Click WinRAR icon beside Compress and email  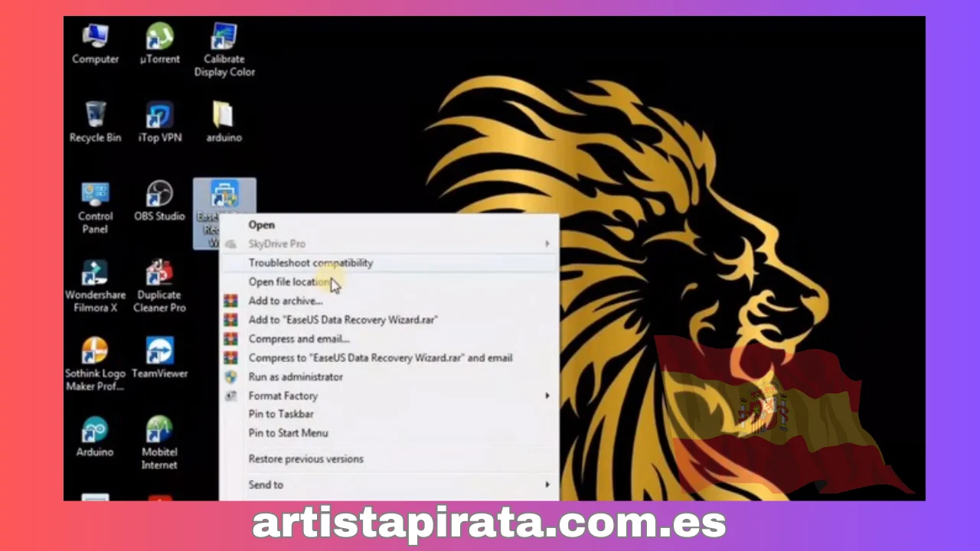230,338
